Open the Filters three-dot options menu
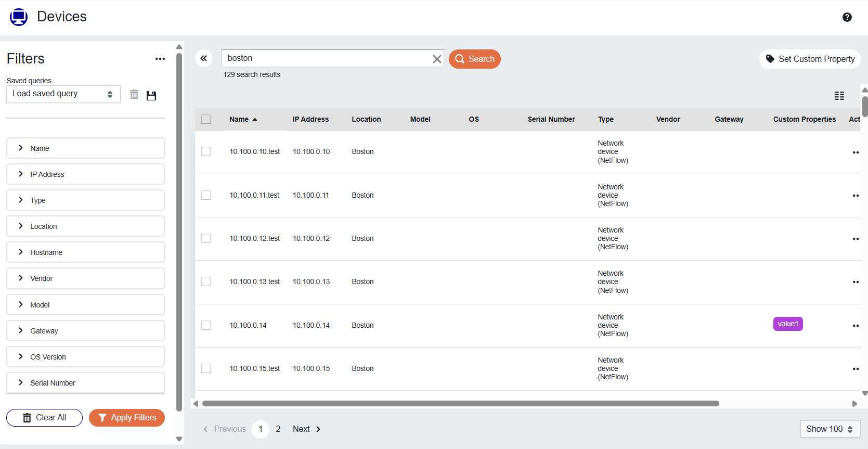Viewport: 868px width, 449px height. [160, 59]
